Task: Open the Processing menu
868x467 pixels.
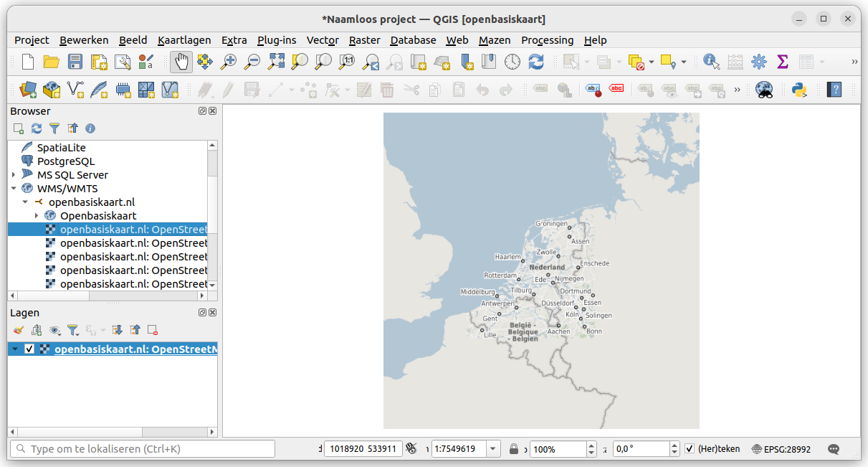Action: 548,40
